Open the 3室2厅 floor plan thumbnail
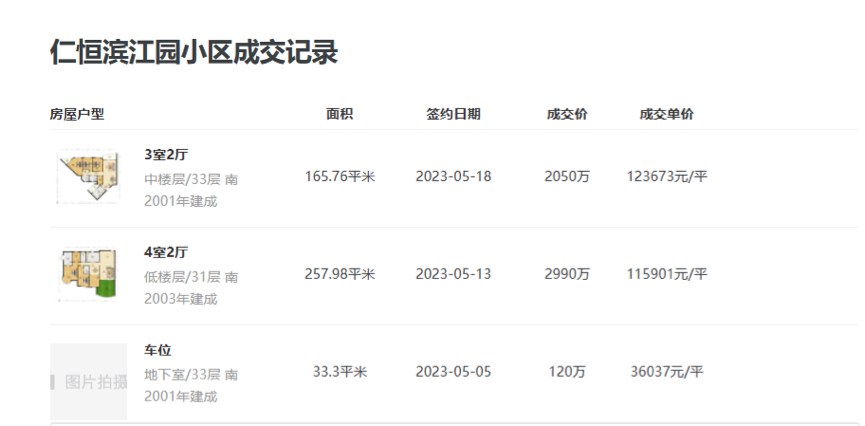The image size is (865, 426). pos(88,177)
